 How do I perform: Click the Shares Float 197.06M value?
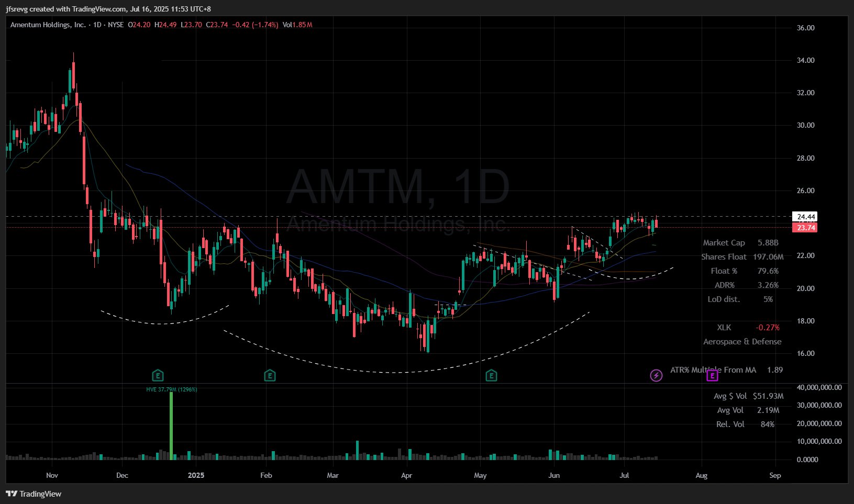(x=768, y=257)
